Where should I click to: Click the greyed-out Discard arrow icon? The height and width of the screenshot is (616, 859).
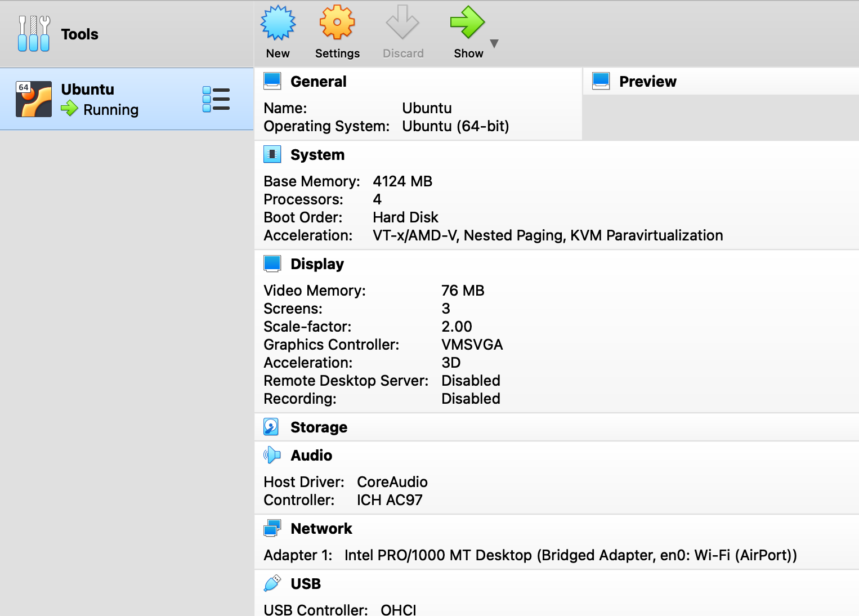click(402, 23)
